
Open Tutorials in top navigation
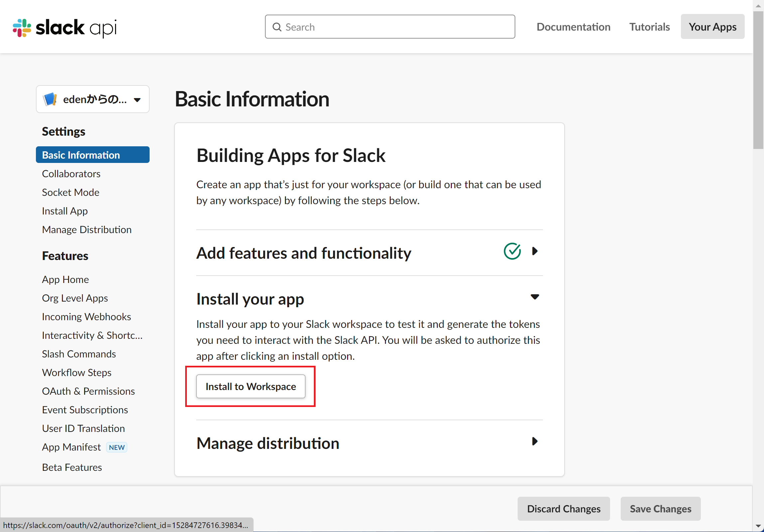coord(649,27)
